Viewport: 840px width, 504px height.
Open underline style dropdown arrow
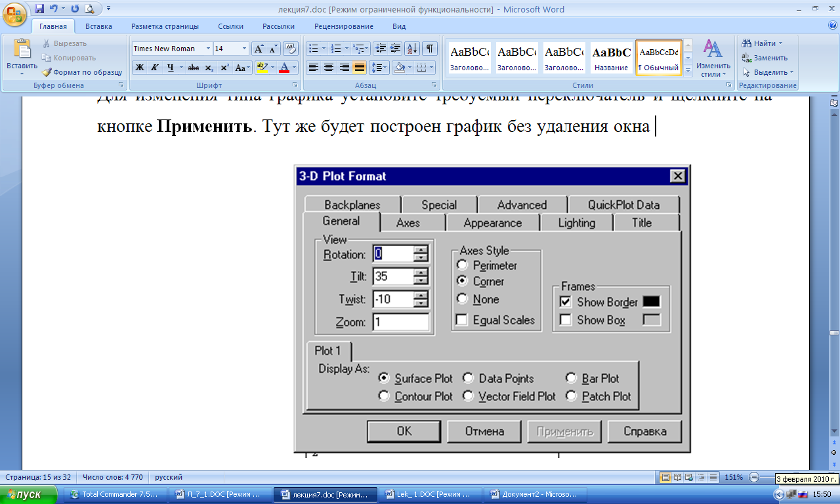click(x=181, y=67)
